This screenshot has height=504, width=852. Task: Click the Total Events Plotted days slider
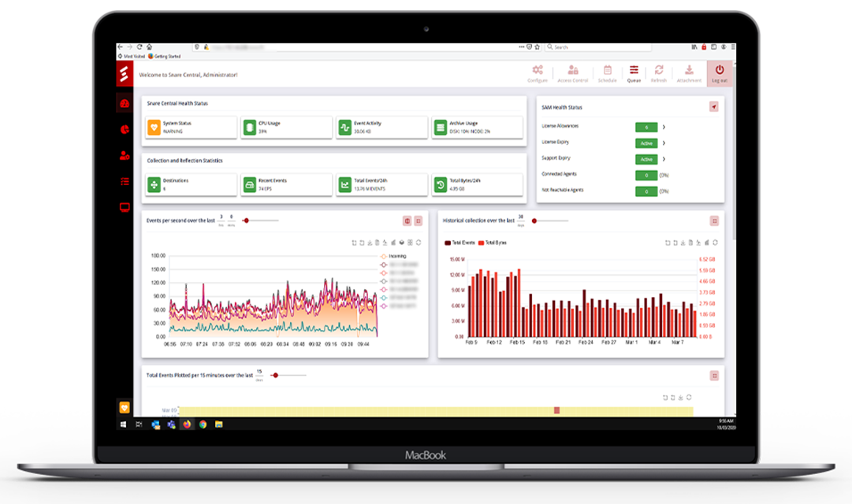pos(289,376)
